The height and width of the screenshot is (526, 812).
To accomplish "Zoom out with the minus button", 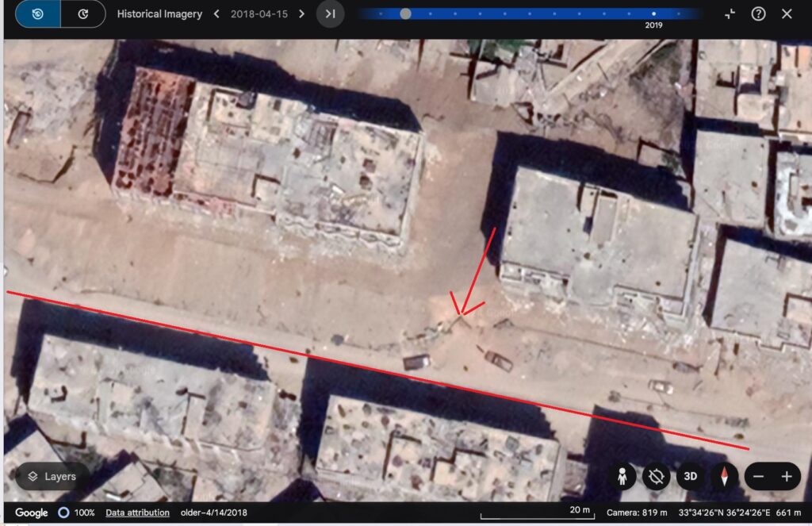I will (759, 476).
